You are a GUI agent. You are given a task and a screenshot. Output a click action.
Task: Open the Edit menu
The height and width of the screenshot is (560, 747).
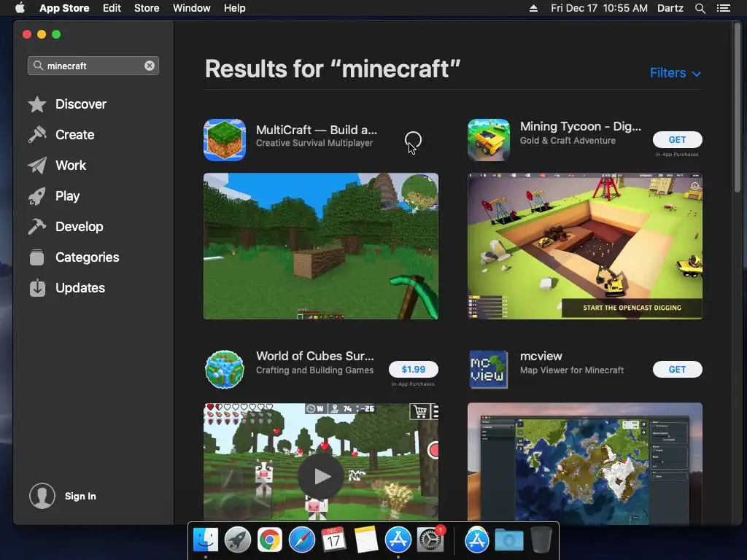[x=112, y=8]
